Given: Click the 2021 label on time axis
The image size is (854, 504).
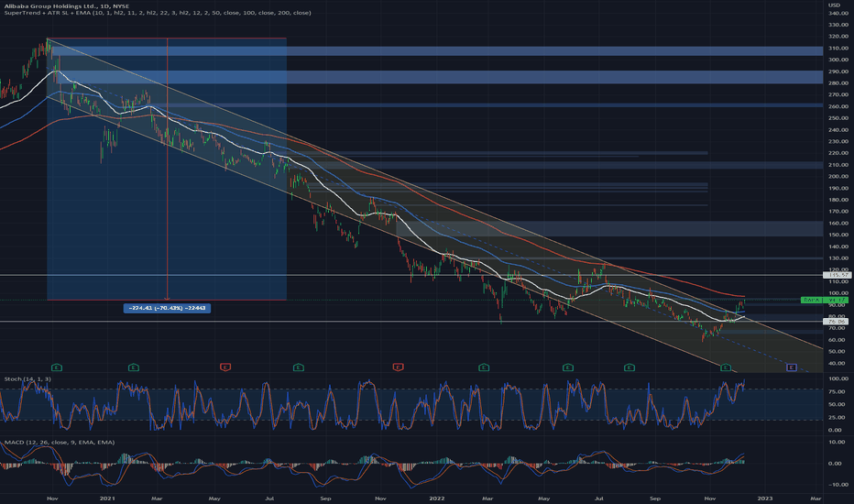Looking at the screenshot, I should [x=107, y=498].
